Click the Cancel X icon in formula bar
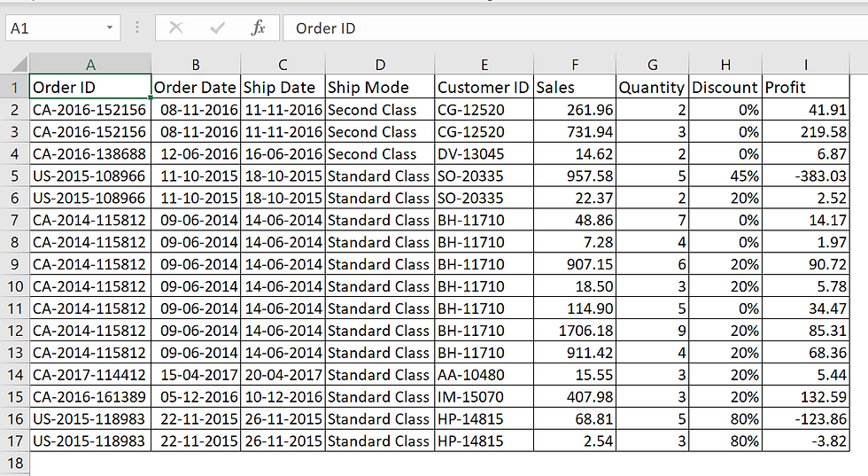The image size is (868, 476). pos(176,28)
